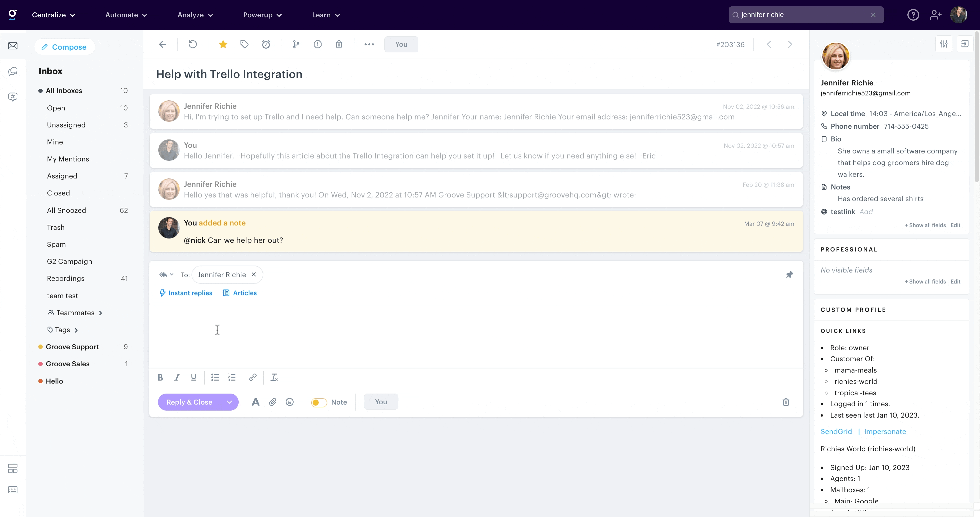Apply underline formatting in reply editor

[194, 377]
